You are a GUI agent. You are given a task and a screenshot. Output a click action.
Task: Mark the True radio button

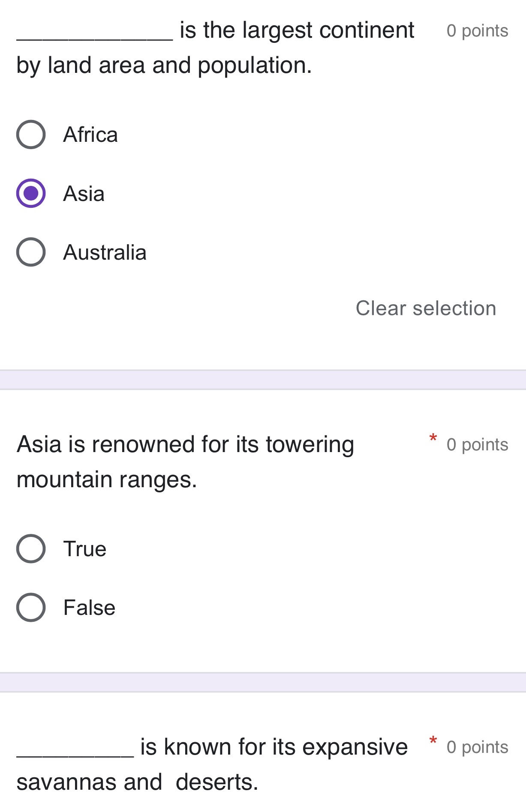pyautogui.click(x=31, y=548)
